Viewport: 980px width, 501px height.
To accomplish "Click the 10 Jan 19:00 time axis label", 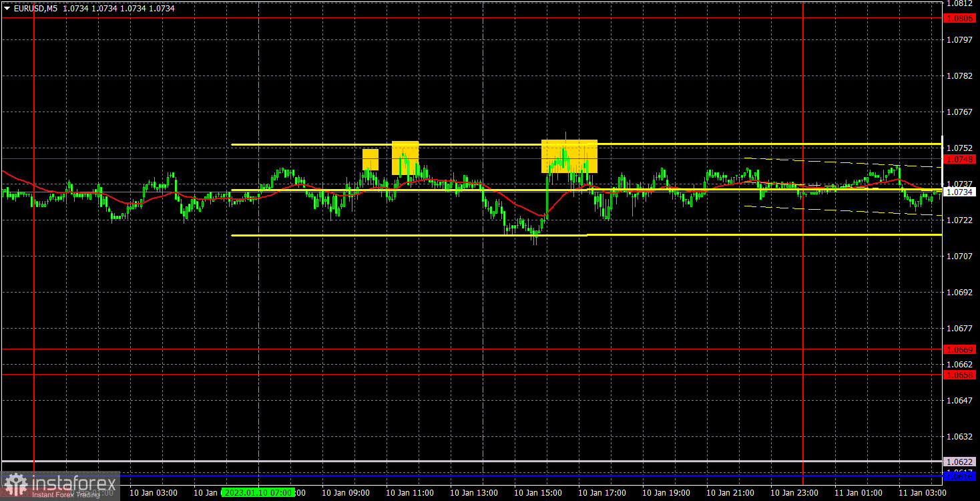I will tap(666, 492).
